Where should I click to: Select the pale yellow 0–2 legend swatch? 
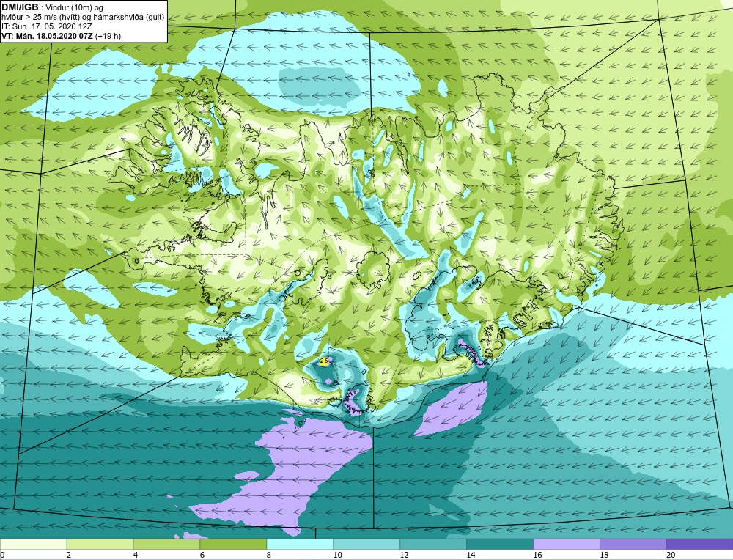[x=33, y=545]
